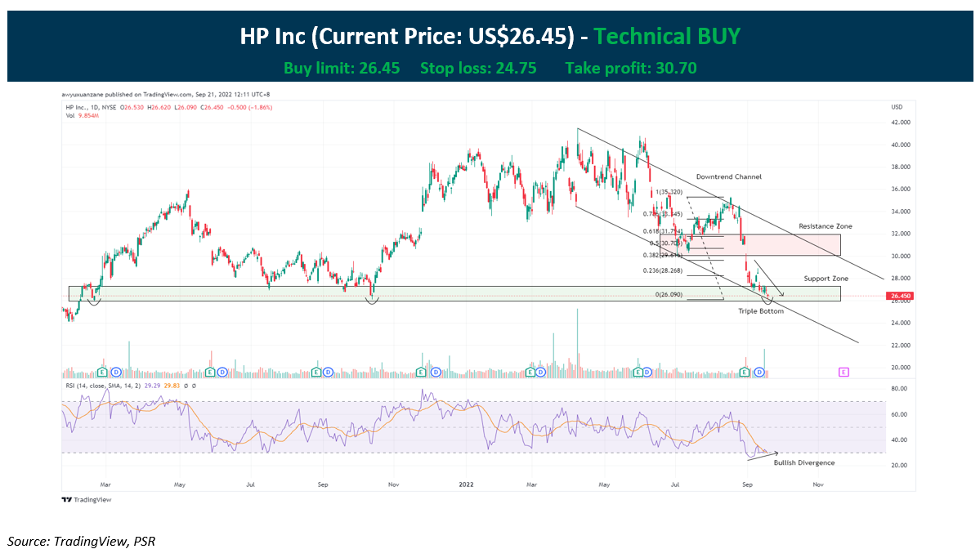Select the close value C26.450 in the legend
The height and width of the screenshot is (558, 980).
[212, 108]
